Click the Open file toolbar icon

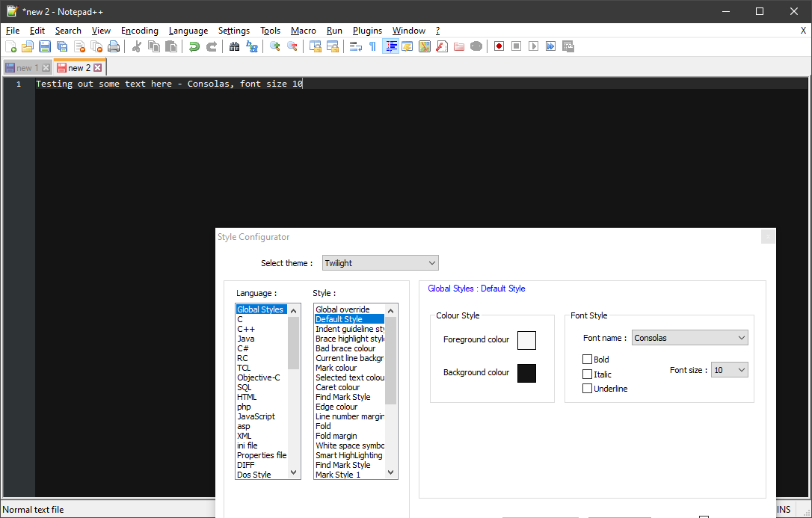[28, 46]
